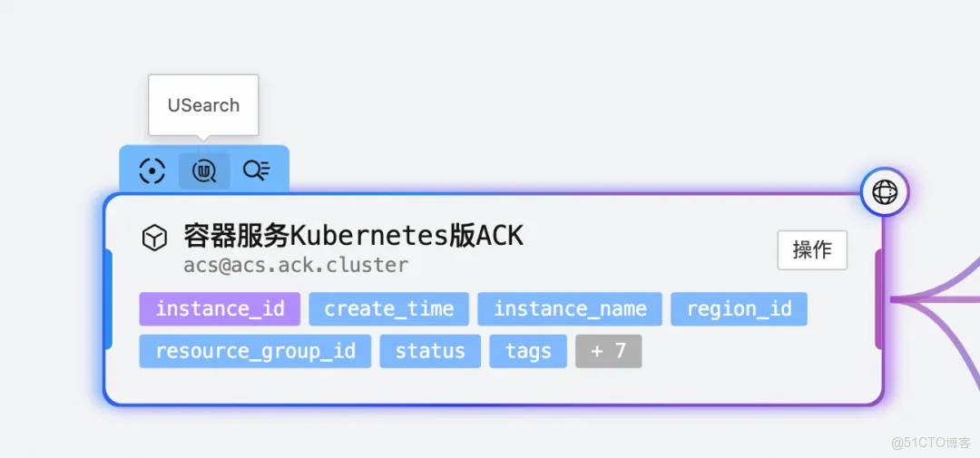Select the instance_id tag
Viewport: 980px width, 458px height.
pyautogui.click(x=220, y=308)
